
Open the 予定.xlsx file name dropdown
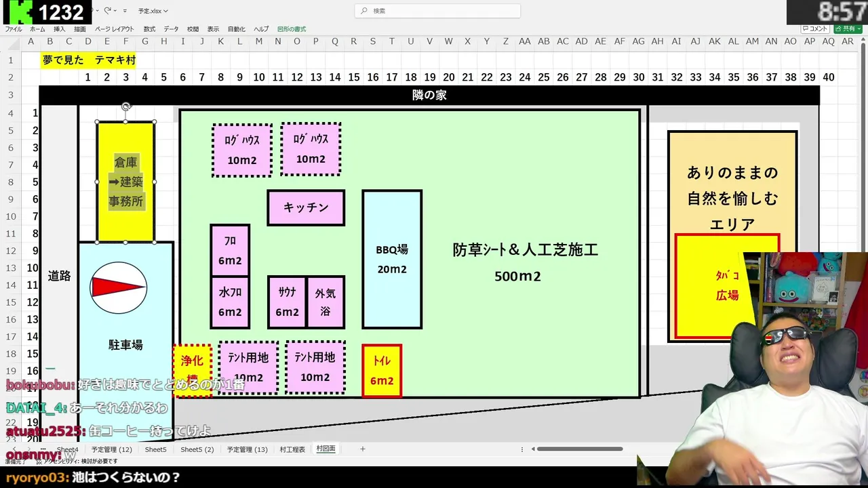click(153, 11)
